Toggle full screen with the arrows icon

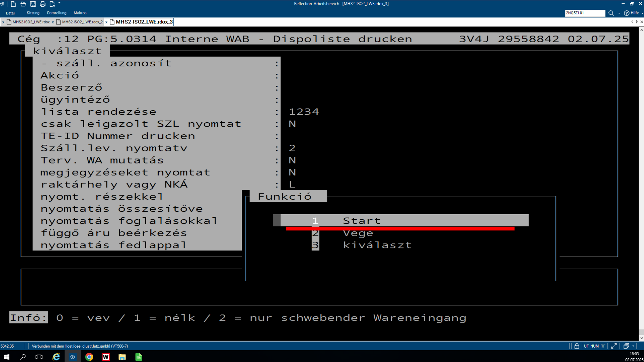pos(614,346)
